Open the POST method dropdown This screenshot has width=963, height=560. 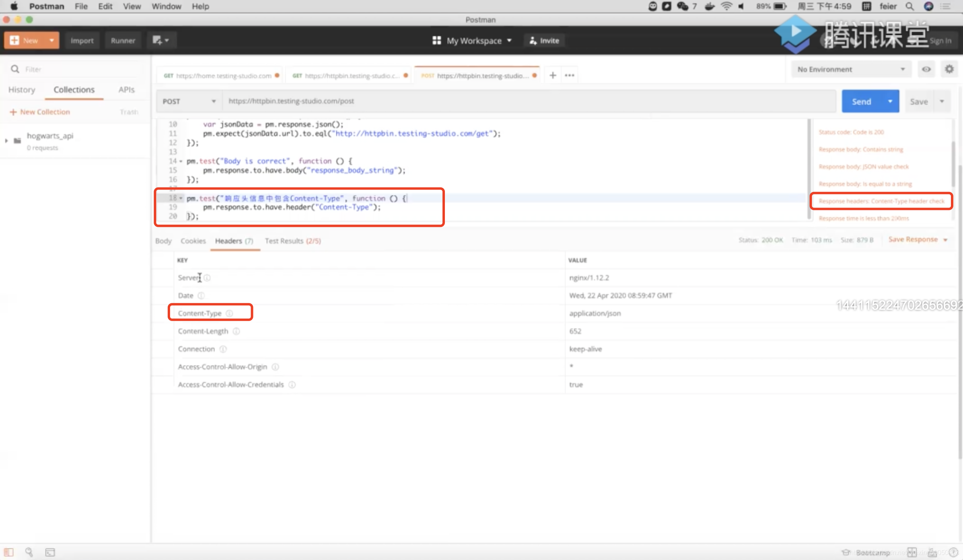coord(189,101)
